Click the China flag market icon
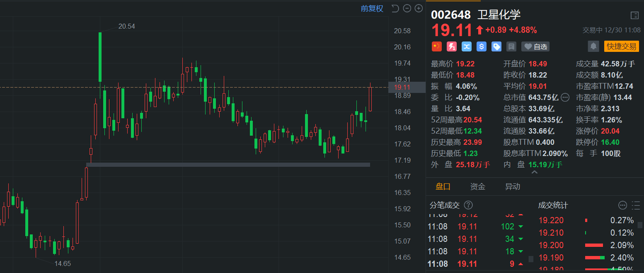 click(437, 46)
